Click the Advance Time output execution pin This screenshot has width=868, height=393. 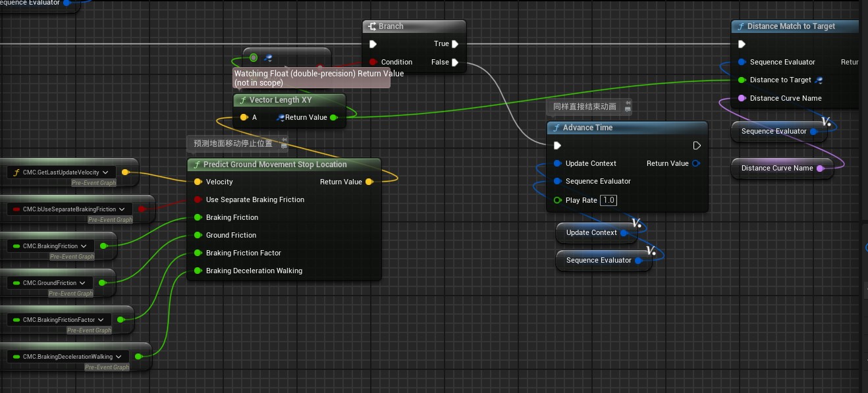click(x=697, y=145)
